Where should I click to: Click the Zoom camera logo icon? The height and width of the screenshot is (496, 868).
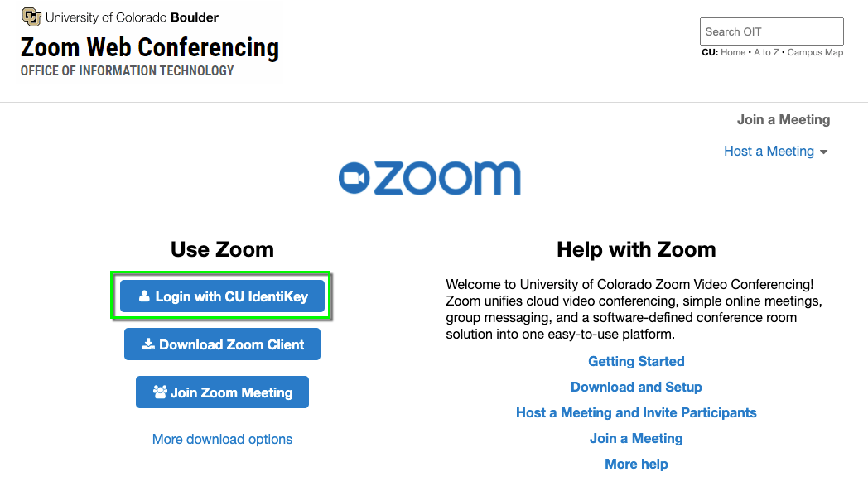coord(354,178)
